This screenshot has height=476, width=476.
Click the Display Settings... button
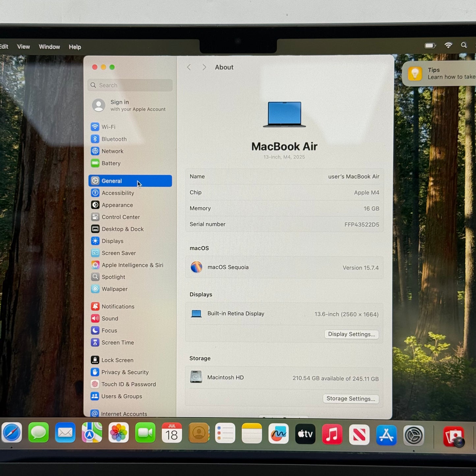click(x=351, y=334)
